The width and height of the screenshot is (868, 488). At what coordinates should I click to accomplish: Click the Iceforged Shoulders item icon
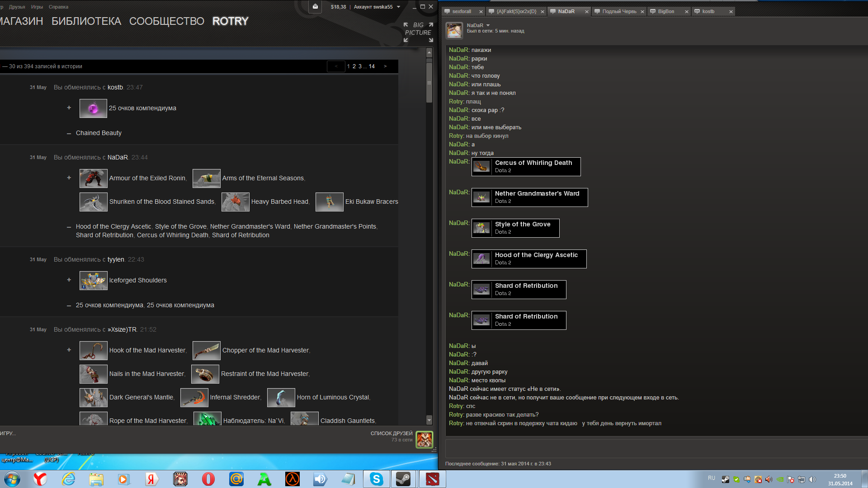click(x=93, y=281)
